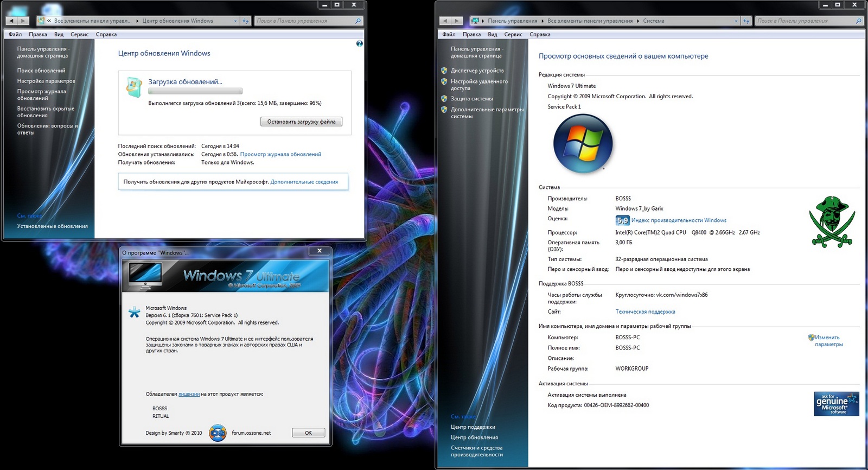Open Файл menu in Windows Update window
Image resolution: width=868 pixels, height=470 pixels.
coord(15,34)
